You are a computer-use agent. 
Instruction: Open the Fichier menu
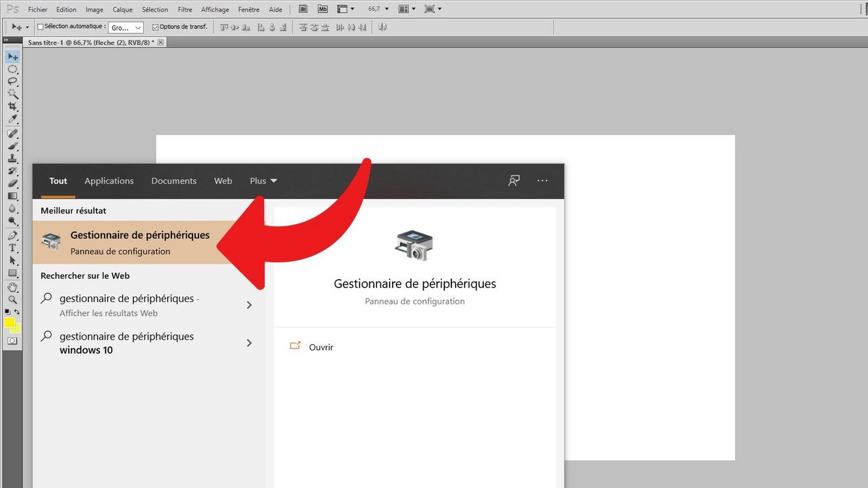point(38,9)
